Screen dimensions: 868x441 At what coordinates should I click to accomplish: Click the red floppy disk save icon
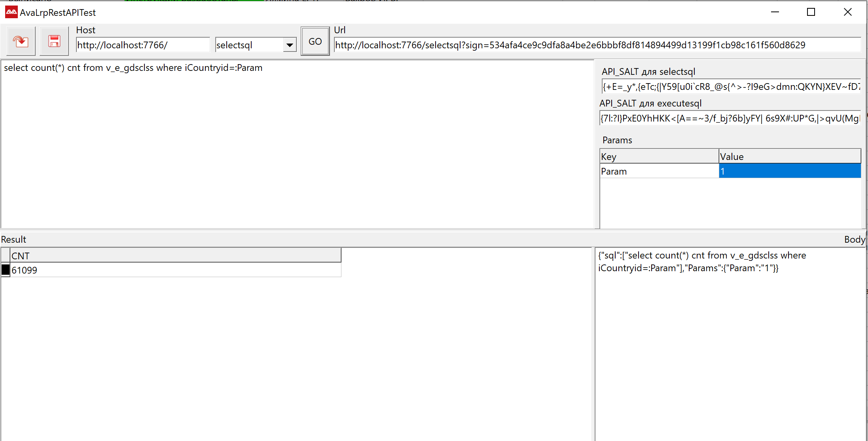point(54,41)
